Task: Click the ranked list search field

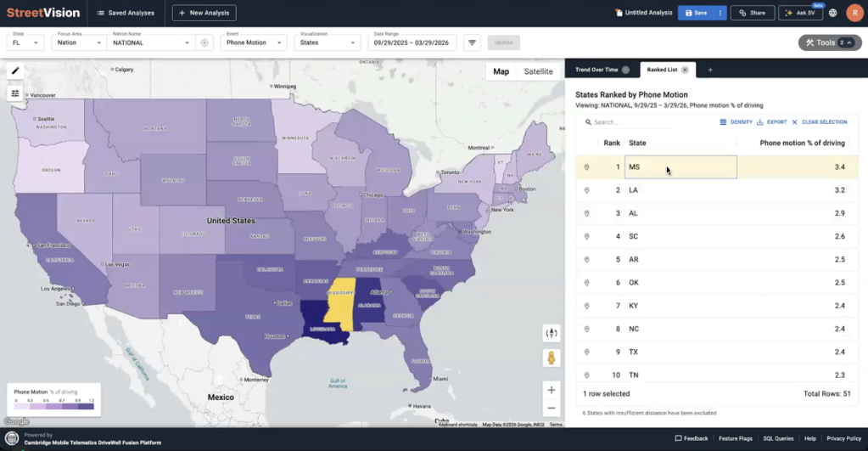Action: pos(645,122)
